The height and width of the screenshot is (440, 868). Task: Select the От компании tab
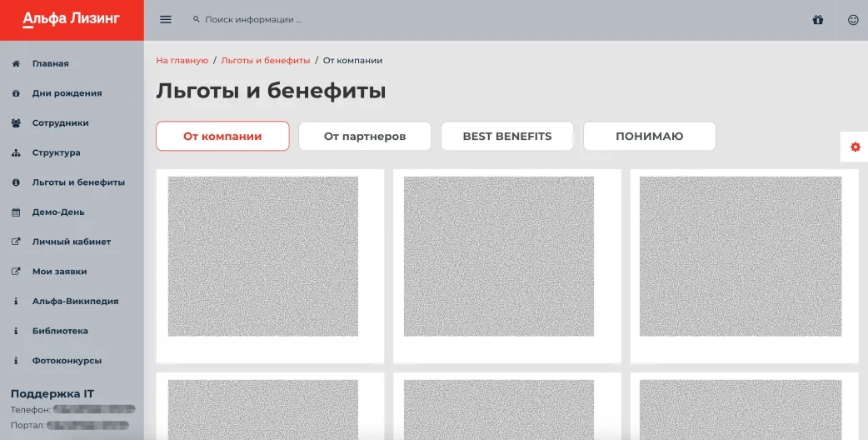click(x=222, y=136)
